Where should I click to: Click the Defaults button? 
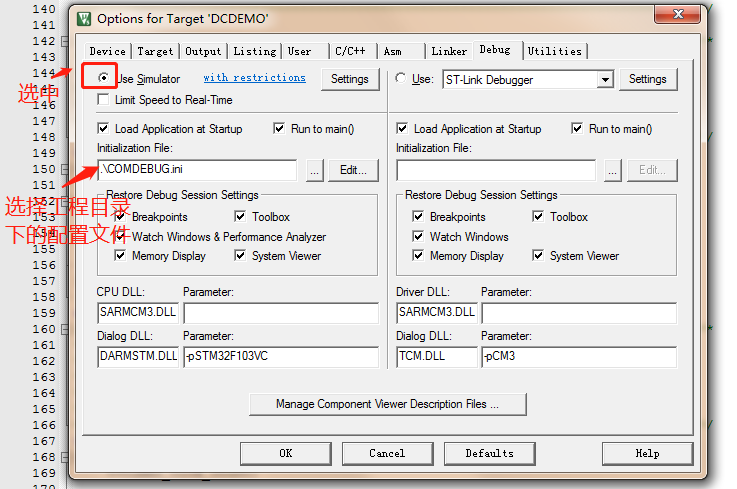pos(489,453)
